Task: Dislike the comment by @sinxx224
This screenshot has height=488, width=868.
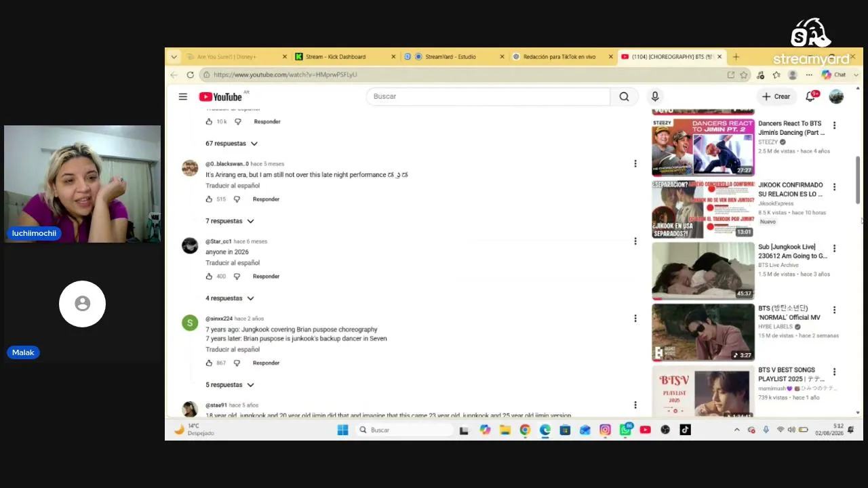Action: pos(237,363)
